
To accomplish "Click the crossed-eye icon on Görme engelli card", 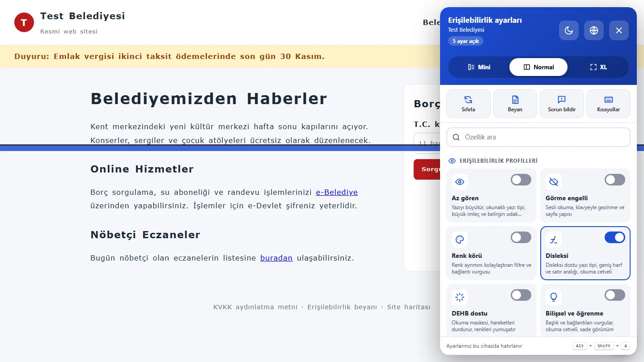I will pyautogui.click(x=554, y=182).
